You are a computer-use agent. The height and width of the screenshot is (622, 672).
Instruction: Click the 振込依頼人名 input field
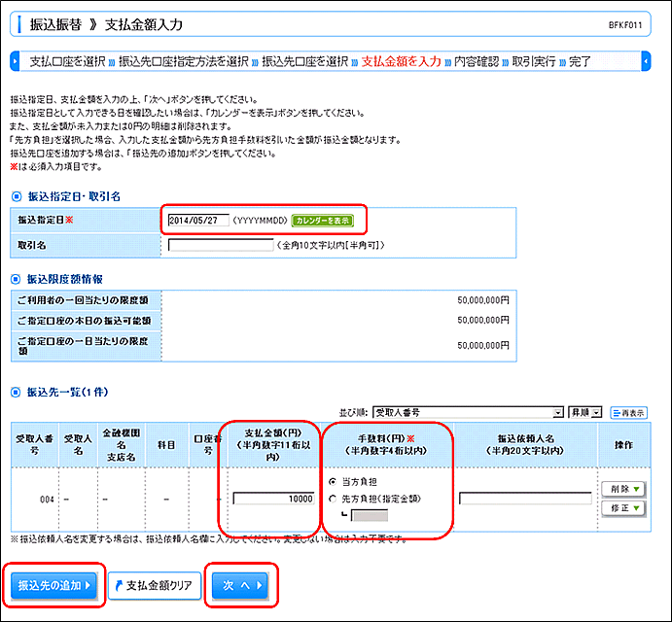click(524, 499)
